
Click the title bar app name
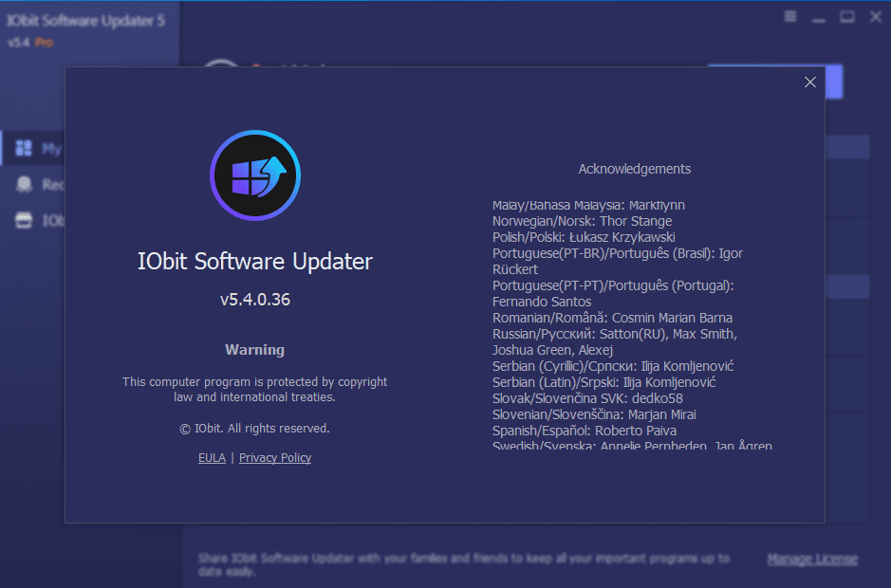pyautogui.click(x=86, y=21)
